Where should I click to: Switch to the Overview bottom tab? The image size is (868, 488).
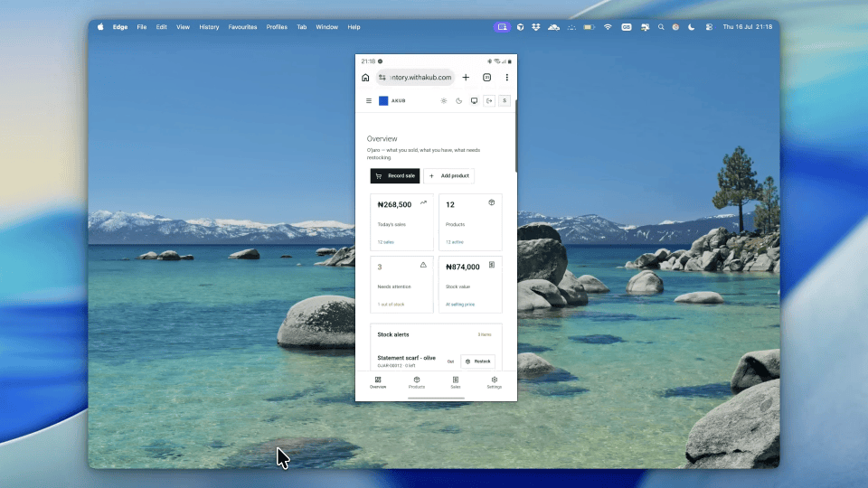point(378,382)
